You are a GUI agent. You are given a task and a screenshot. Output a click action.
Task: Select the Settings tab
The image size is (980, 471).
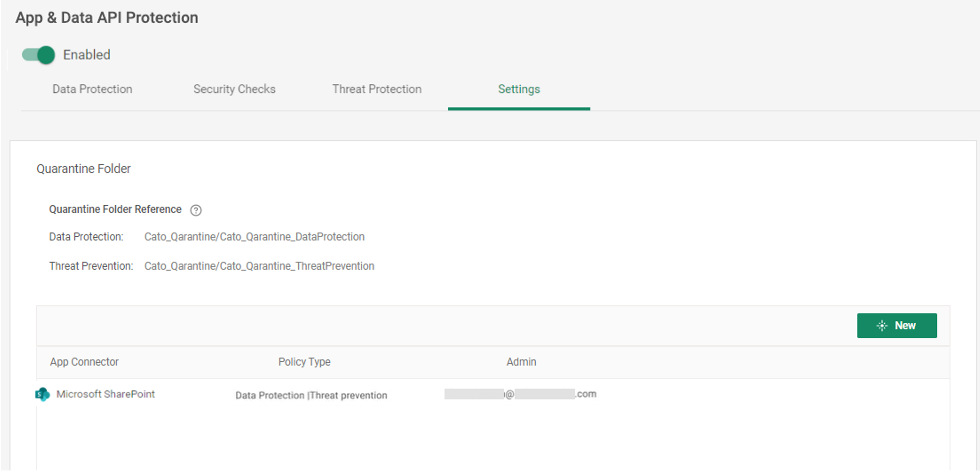519,89
